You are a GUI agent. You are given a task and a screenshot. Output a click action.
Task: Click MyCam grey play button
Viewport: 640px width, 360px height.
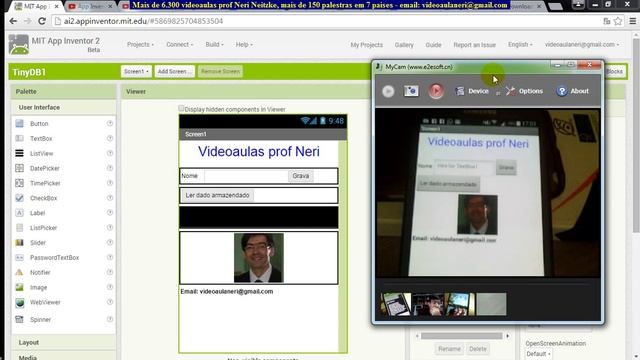click(388, 91)
